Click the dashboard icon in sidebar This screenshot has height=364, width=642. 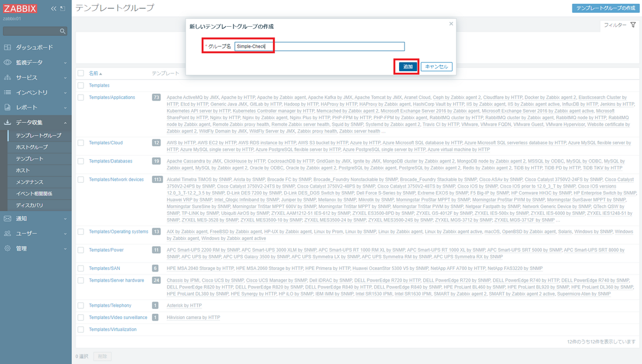(7, 48)
